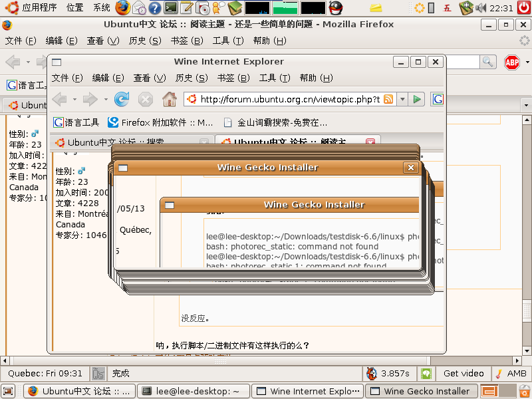The width and height of the screenshot is (532, 399).
Task: Click the 22:31 clock in top panel
Action: pyautogui.click(x=501, y=8)
